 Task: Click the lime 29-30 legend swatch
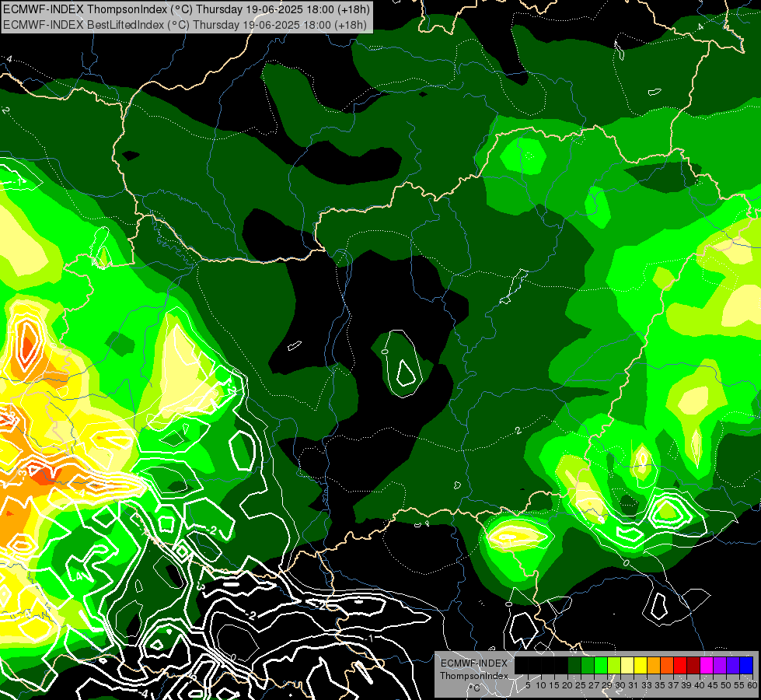tap(614, 665)
